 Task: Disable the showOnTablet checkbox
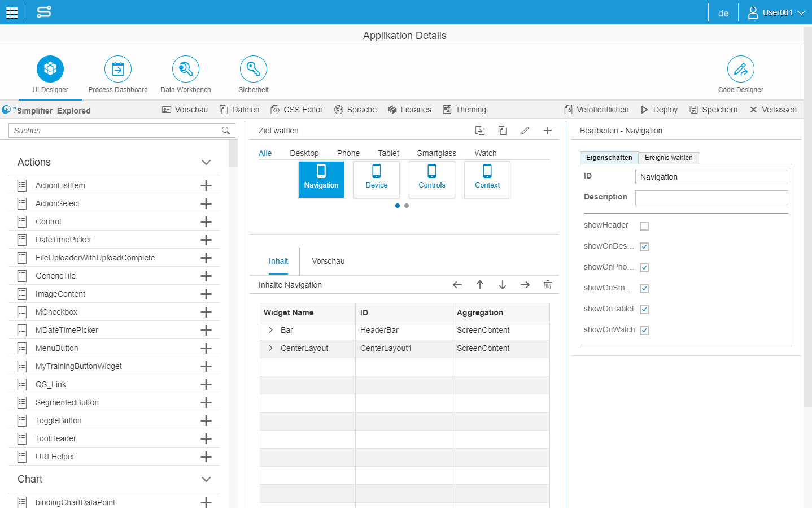click(x=644, y=309)
